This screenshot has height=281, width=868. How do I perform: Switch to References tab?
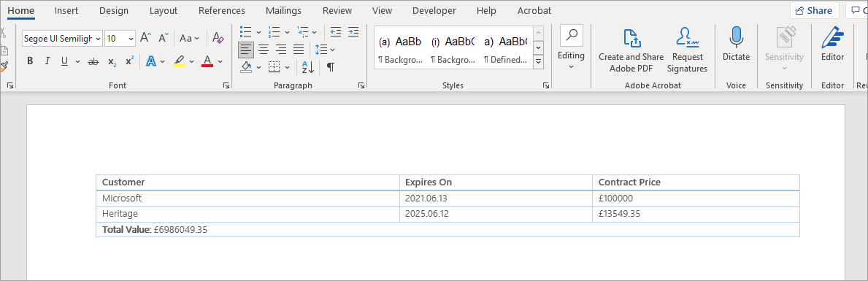[x=221, y=10]
